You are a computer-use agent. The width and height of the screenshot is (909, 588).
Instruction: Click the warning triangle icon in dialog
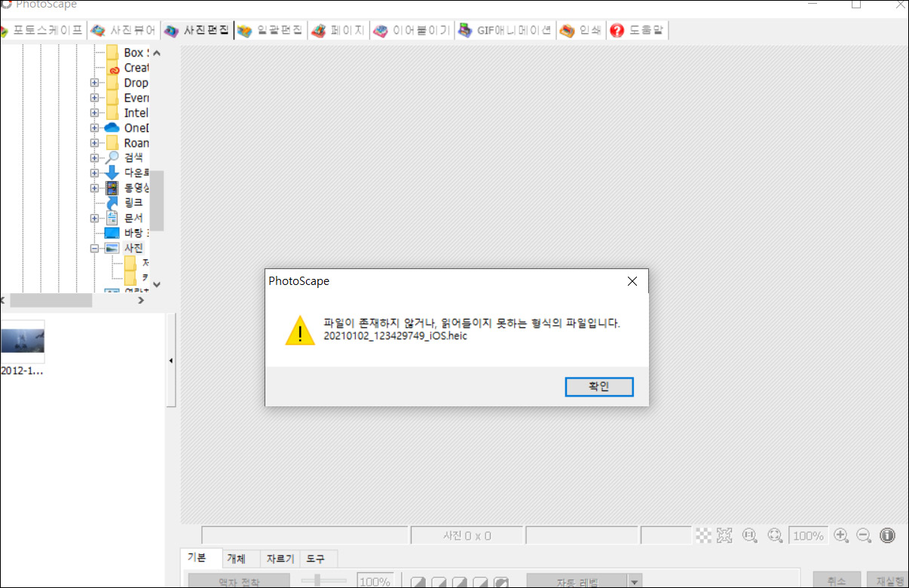[x=300, y=330]
